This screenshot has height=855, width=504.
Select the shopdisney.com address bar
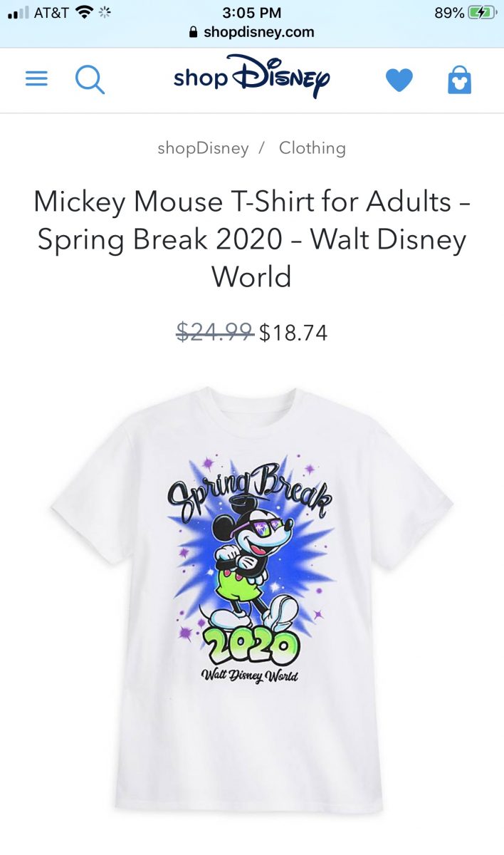252,32
